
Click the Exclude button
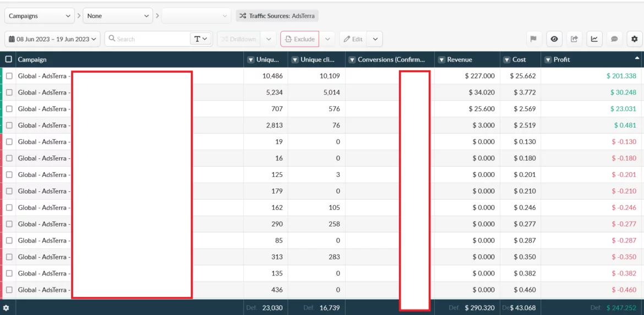click(x=300, y=39)
